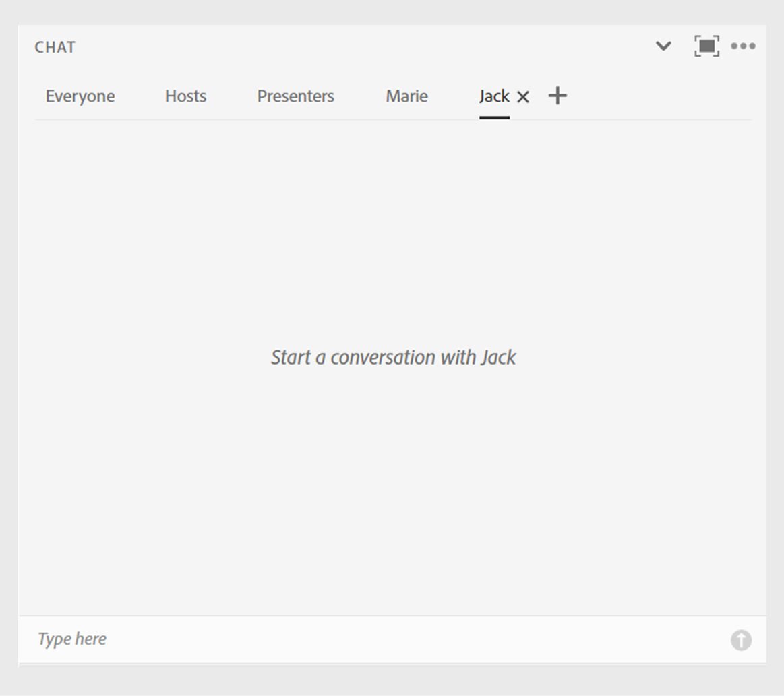Collapse the chat pod using the chevron
This screenshot has height=696, width=784.
point(663,46)
